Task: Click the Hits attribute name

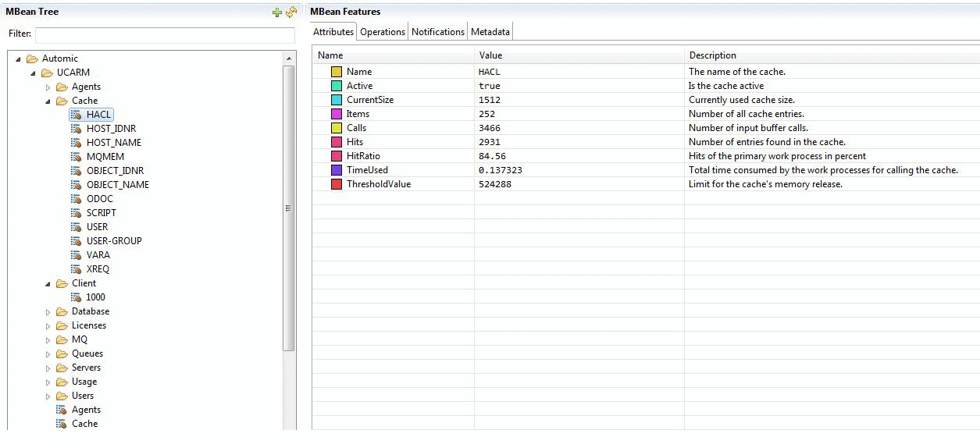Action: 355,142
